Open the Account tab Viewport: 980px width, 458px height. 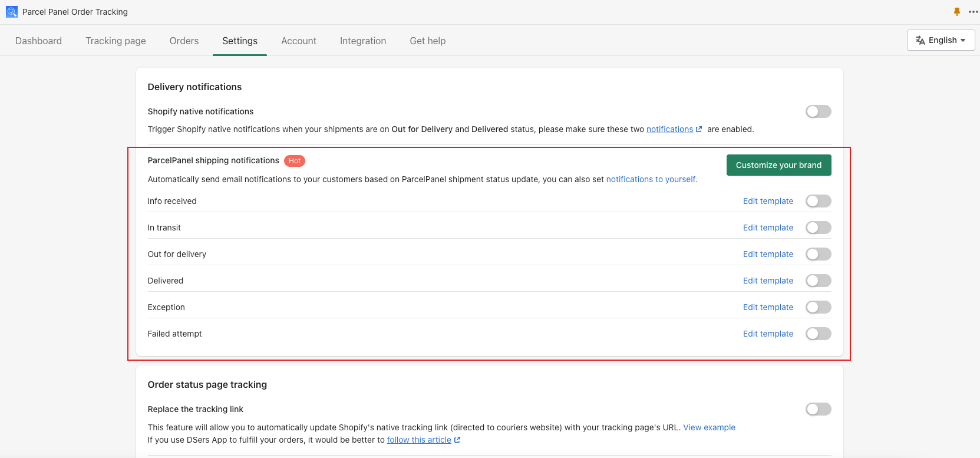pos(299,41)
